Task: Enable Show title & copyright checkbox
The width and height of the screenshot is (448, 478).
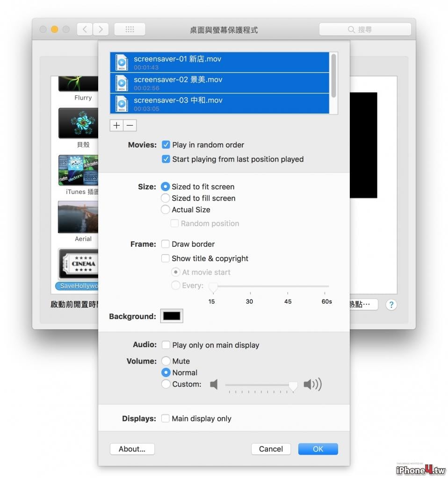Action: (166, 258)
